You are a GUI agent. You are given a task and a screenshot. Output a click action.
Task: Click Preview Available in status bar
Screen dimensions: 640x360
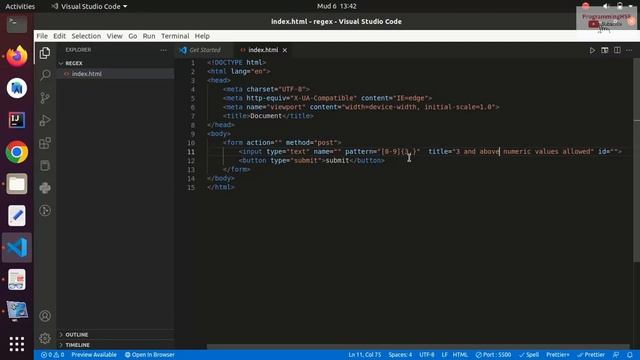click(x=94, y=355)
